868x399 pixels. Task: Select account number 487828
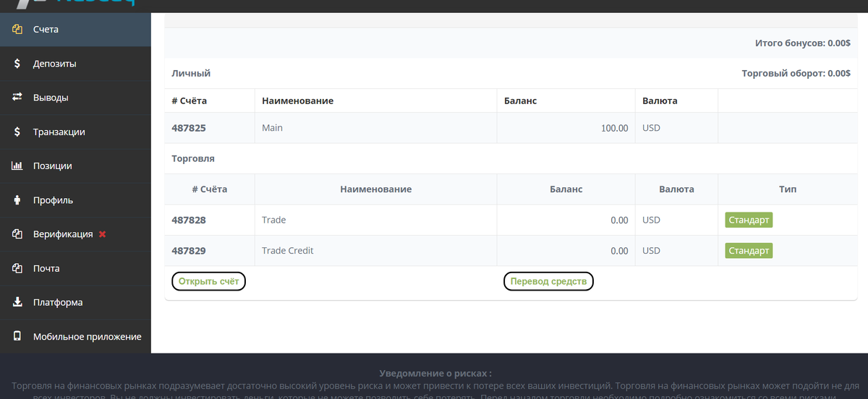coord(189,220)
